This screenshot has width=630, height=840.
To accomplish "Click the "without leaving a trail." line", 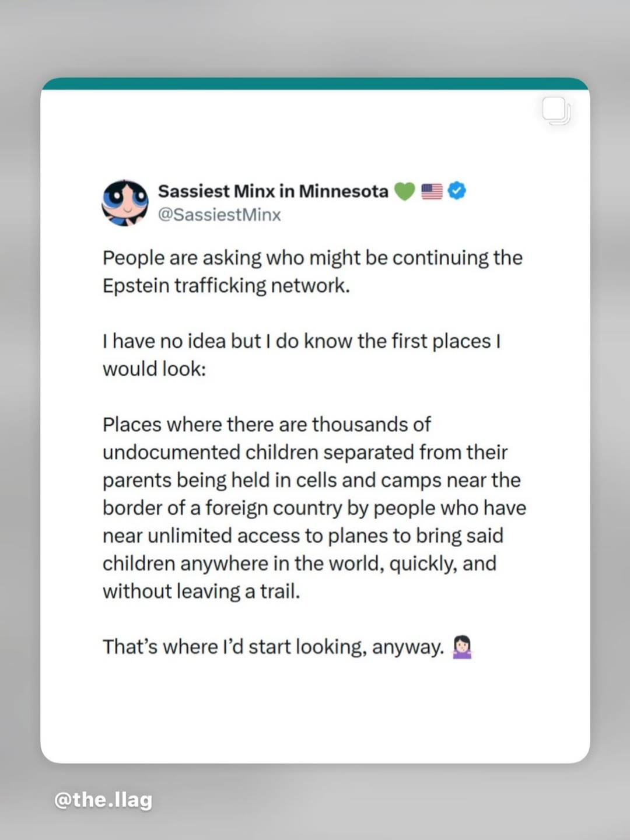I will pos(201,591).
